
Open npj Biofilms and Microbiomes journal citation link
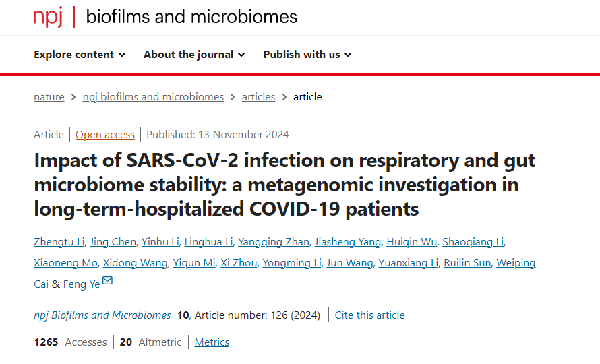click(102, 315)
